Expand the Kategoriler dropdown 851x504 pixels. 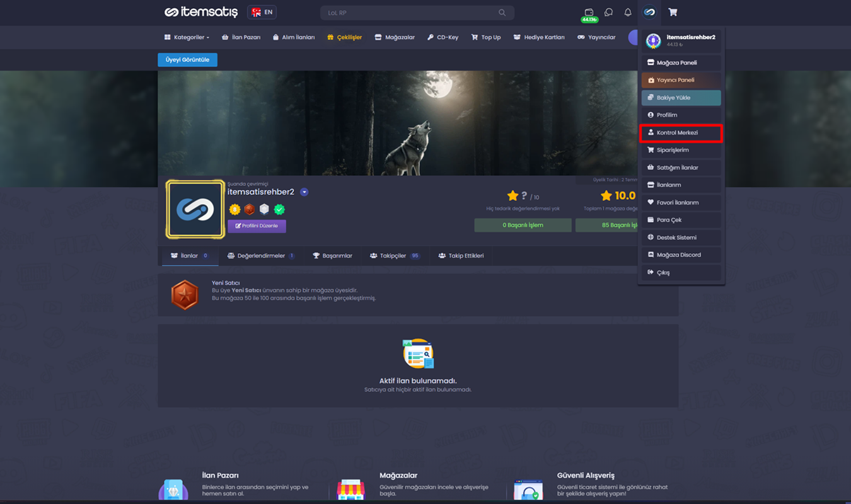point(187,37)
